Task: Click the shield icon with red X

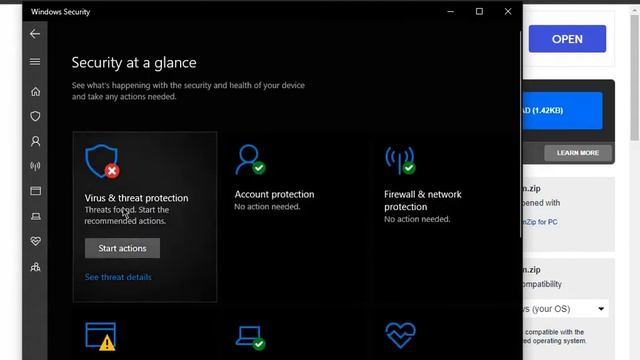Action: [102, 162]
